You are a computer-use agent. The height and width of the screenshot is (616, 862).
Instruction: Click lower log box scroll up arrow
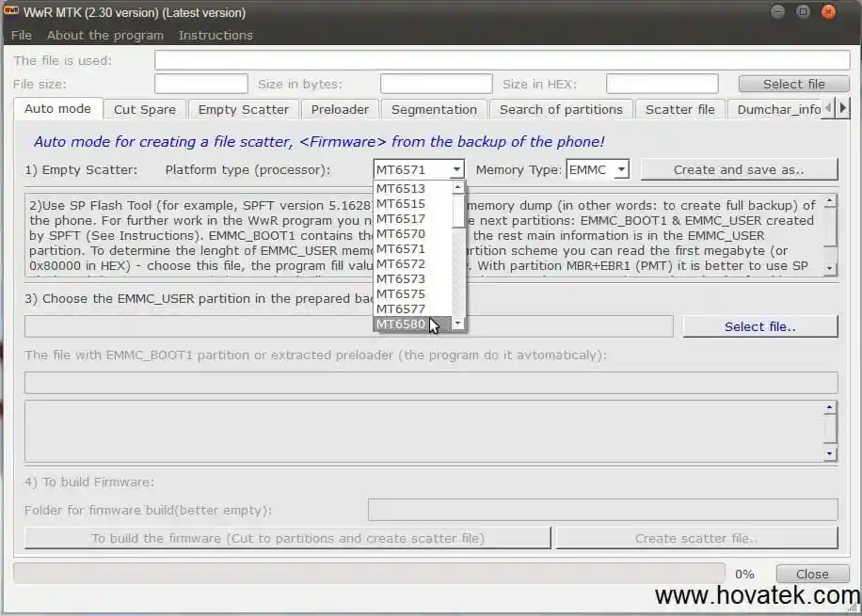point(830,407)
